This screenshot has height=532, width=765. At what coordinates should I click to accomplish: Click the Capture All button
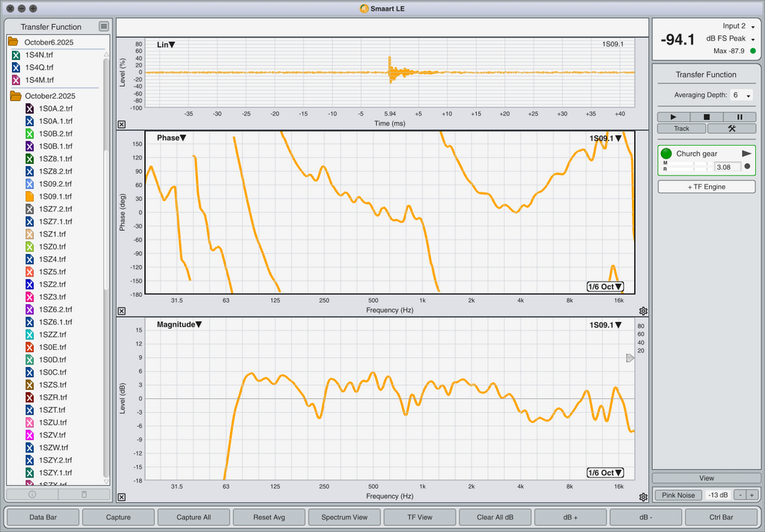pos(193,517)
